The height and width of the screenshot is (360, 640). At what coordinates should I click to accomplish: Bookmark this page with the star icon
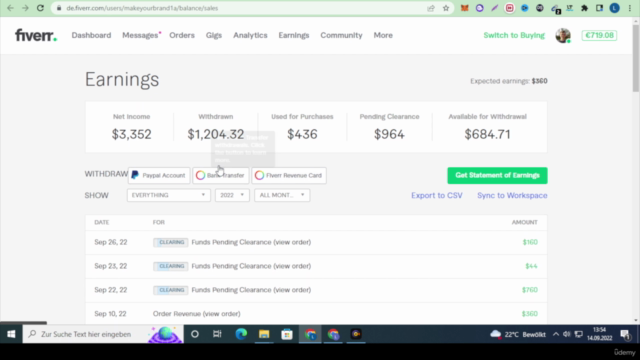(x=446, y=8)
